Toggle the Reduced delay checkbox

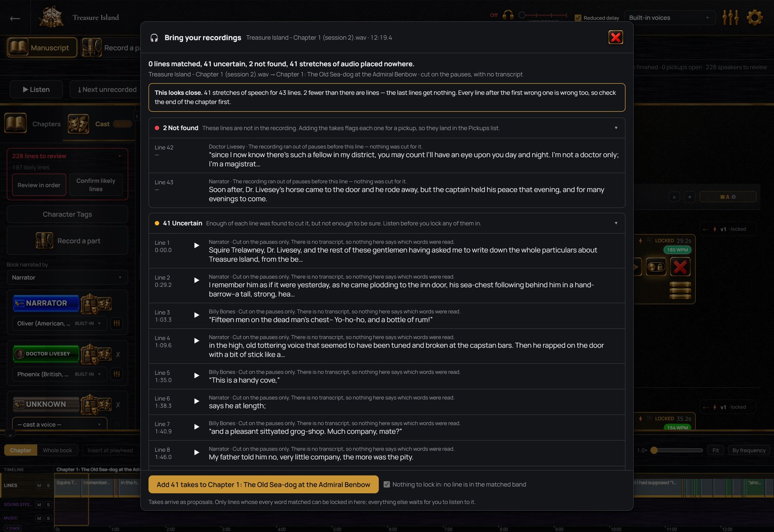[578, 18]
